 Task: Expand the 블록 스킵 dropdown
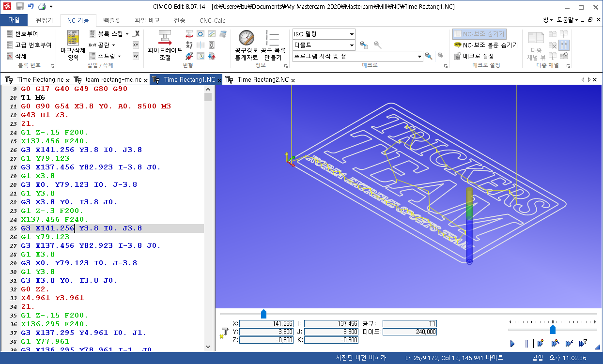(x=127, y=34)
